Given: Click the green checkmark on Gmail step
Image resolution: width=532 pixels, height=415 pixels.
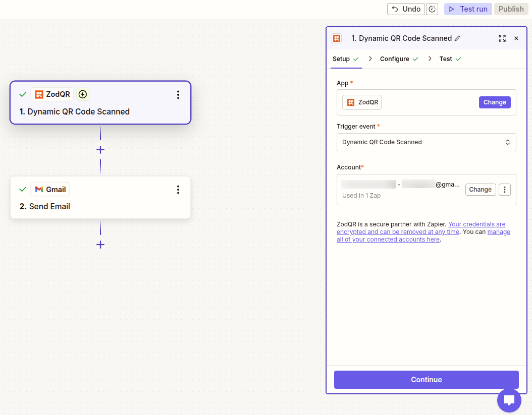Looking at the screenshot, I should (23, 189).
